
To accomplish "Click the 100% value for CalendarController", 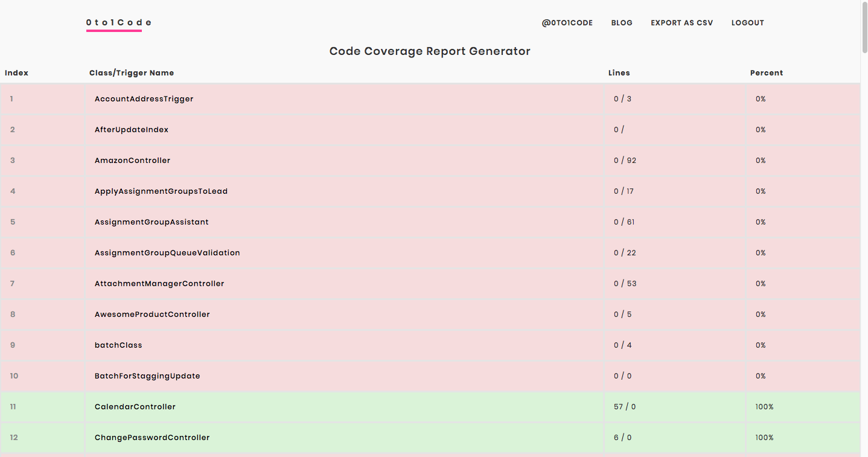I will click(764, 407).
